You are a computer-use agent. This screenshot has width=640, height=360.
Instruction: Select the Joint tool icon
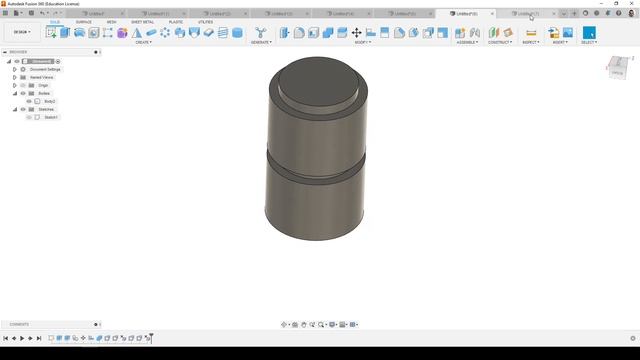[474, 33]
